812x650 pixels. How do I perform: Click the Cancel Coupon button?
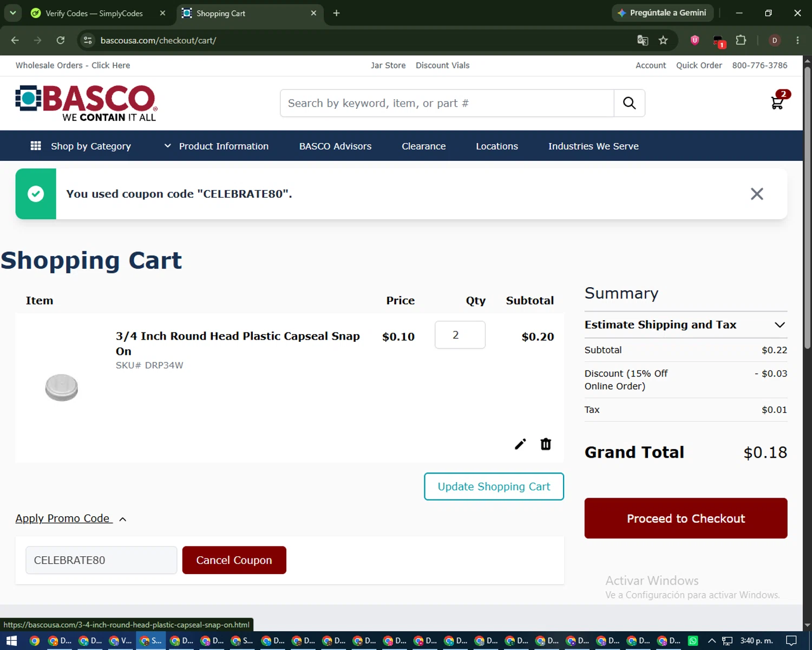[x=234, y=560]
